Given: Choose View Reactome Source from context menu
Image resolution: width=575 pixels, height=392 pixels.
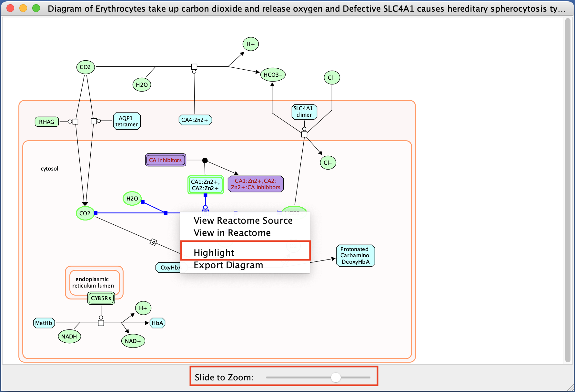Looking at the screenshot, I should point(243,220).
